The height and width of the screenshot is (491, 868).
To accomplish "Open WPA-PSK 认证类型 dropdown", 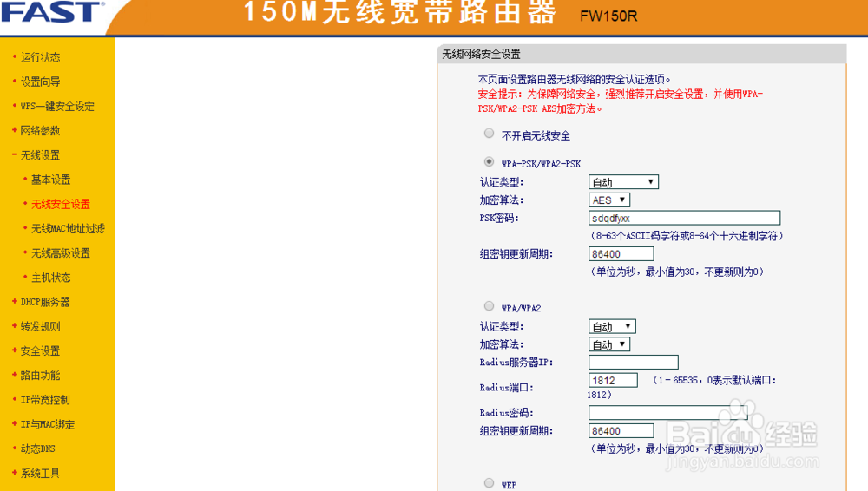I will tap(623, 182).
